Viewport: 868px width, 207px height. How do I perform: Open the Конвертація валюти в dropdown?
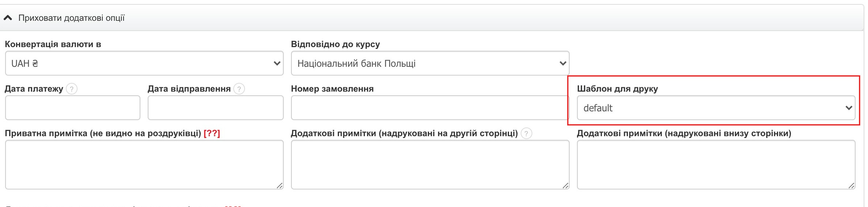click(x=144, y=64)
